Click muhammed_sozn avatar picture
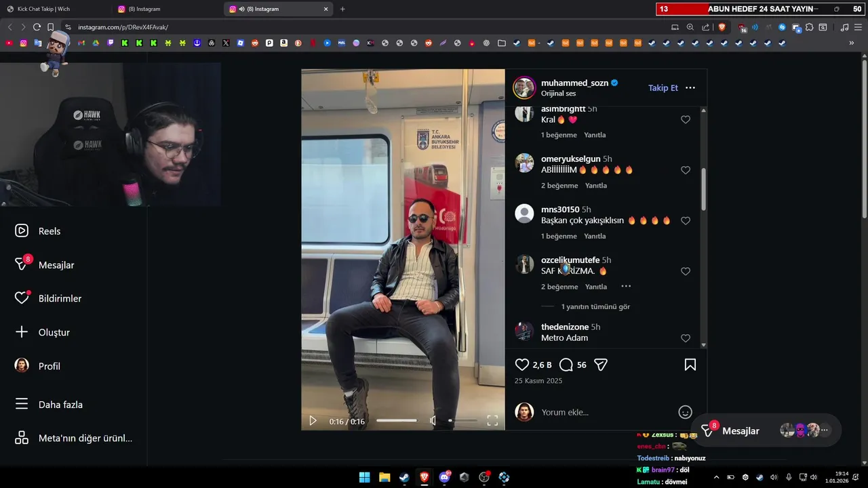This screenshot has width=868, height=488. (x=524, y=87)
